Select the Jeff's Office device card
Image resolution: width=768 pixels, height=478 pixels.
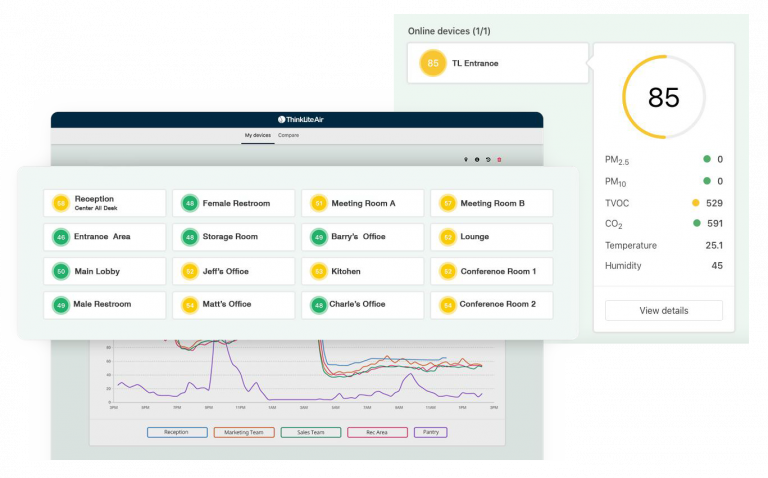[234, 271]
